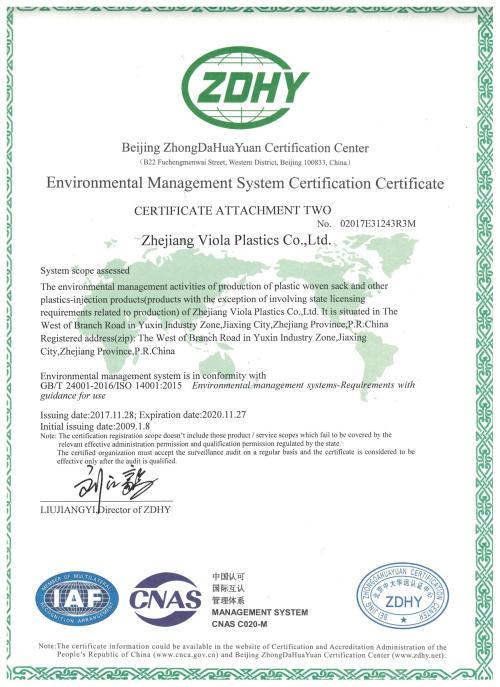Open the www.cnca.gov.cn website reference
Screen dimensions: 500x687
coord(185,655)
